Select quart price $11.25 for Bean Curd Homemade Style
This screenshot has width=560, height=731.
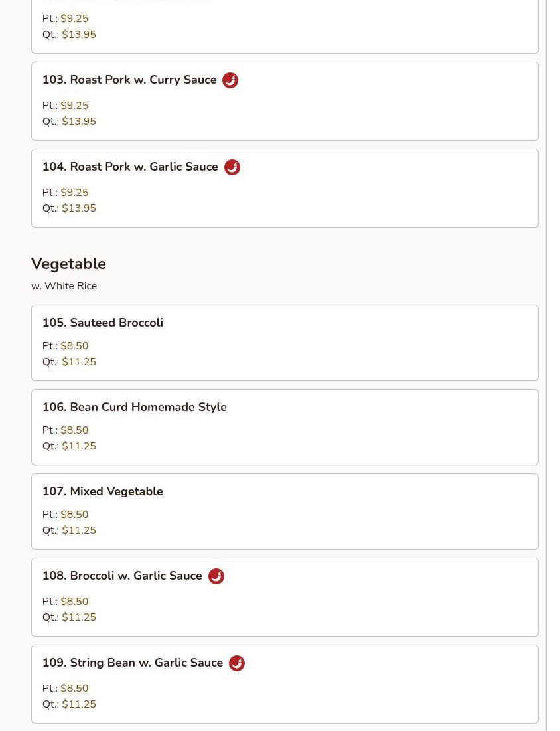click(x=79, y=446)
